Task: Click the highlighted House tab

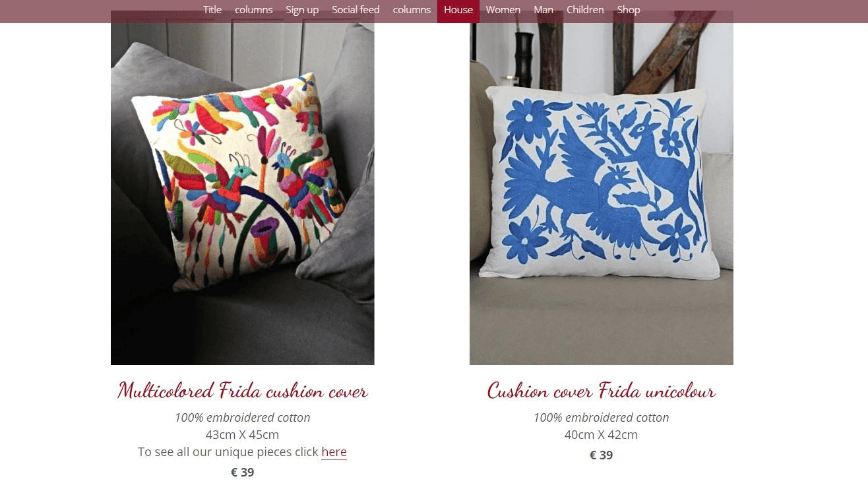Action: click(x=458, y=10)
